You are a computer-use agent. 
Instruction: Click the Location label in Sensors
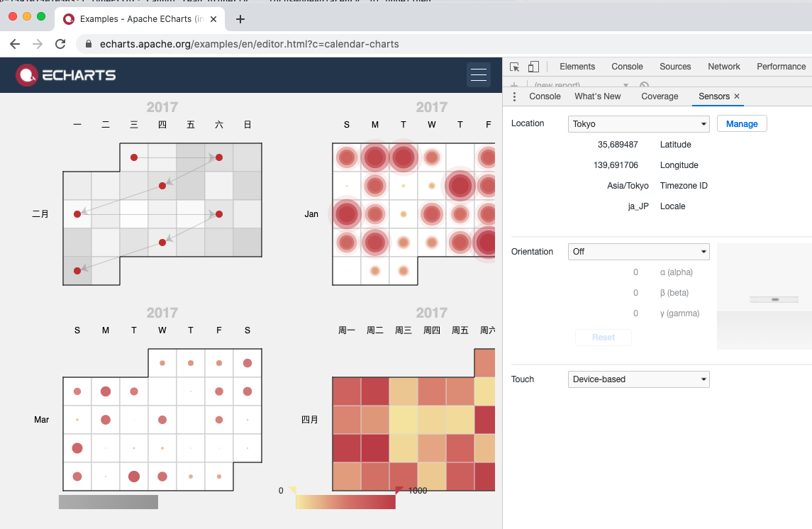(528, 123)
